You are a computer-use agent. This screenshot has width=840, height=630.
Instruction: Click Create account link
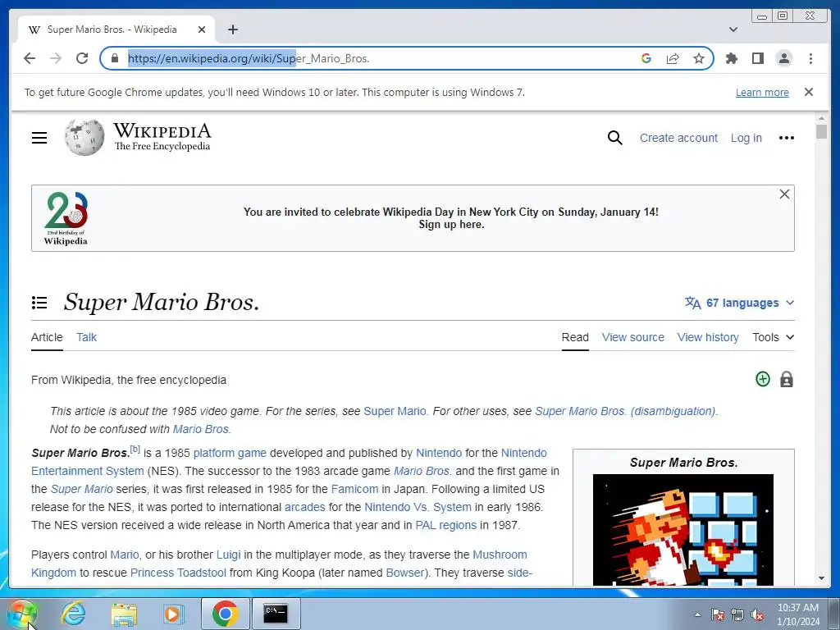click(678, 138)
